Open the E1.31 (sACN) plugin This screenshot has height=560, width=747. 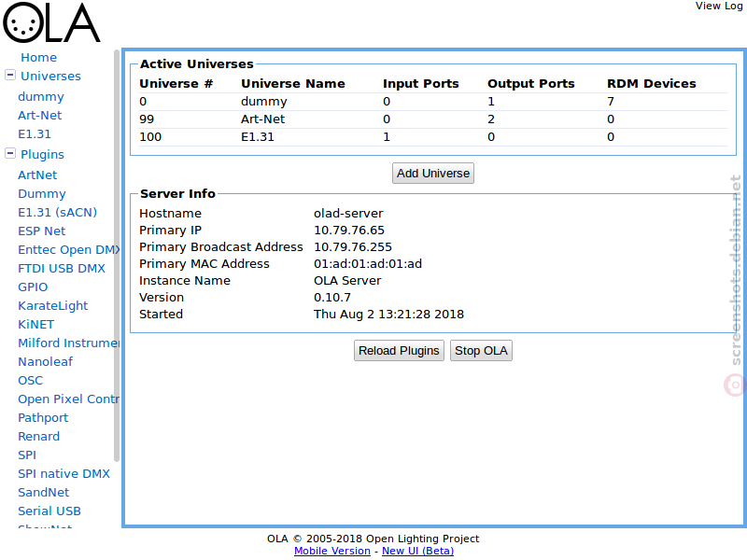click(x=57, y=213)
